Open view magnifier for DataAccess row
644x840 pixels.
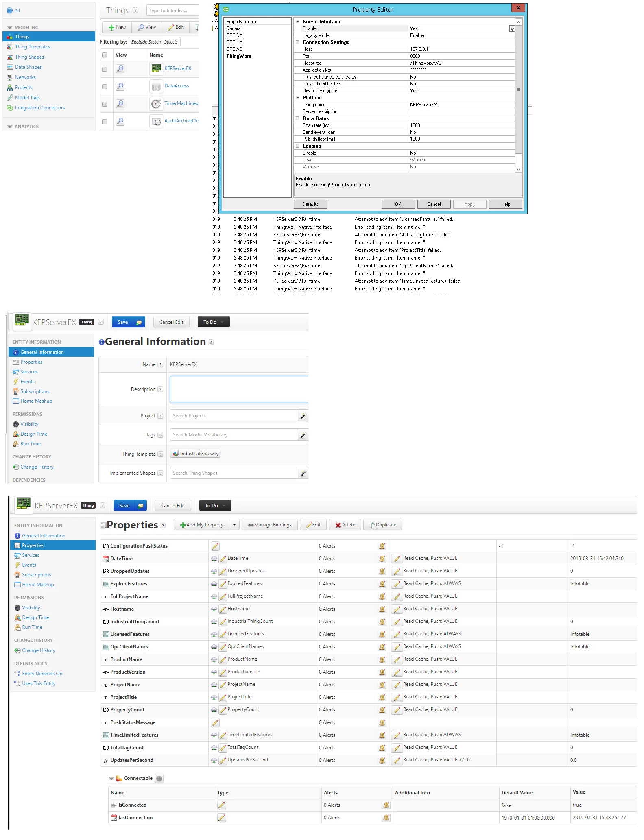coord(120,86)
